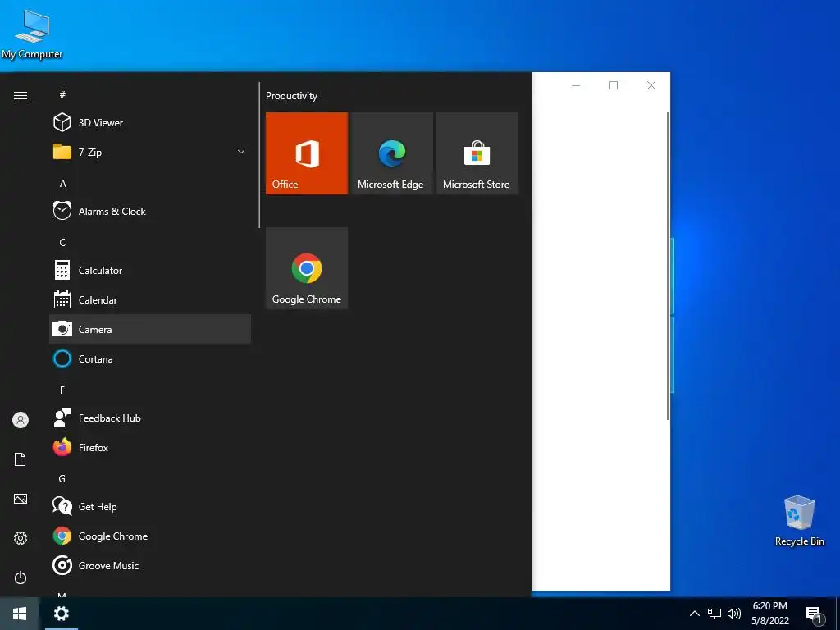840x630 pixels.
Task: Click the Power button in Start
Action: [21, 577]
